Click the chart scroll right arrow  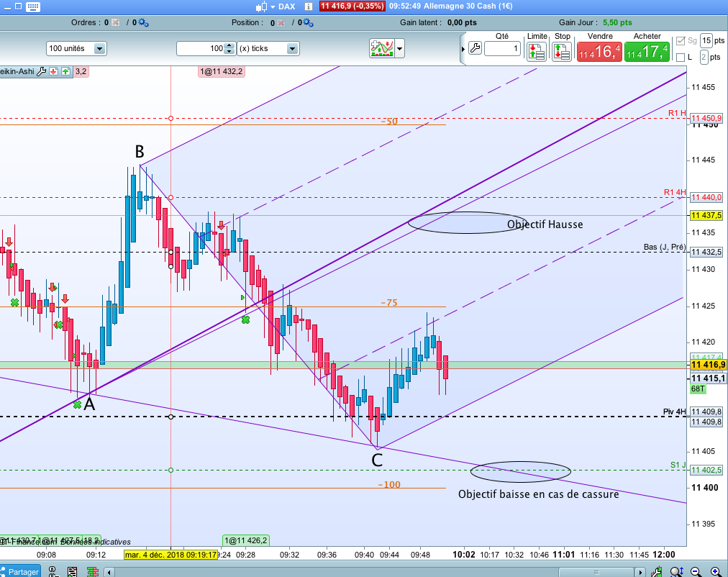tap(640, 573)
